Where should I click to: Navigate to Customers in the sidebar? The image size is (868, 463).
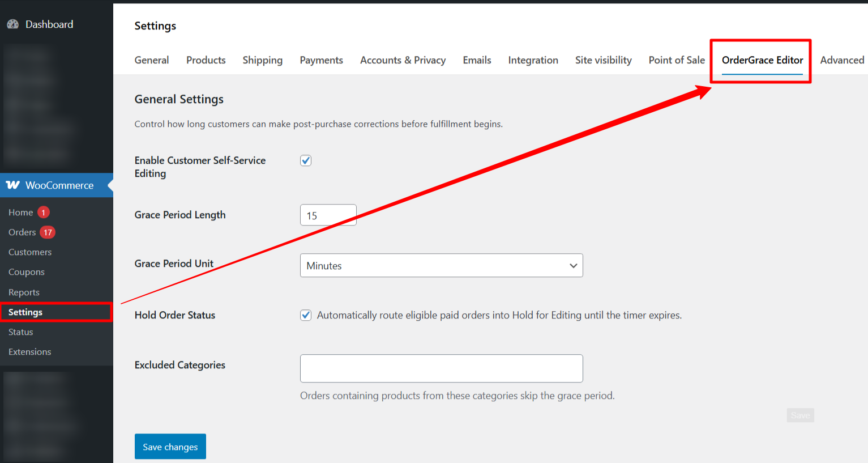click(29, 252)
